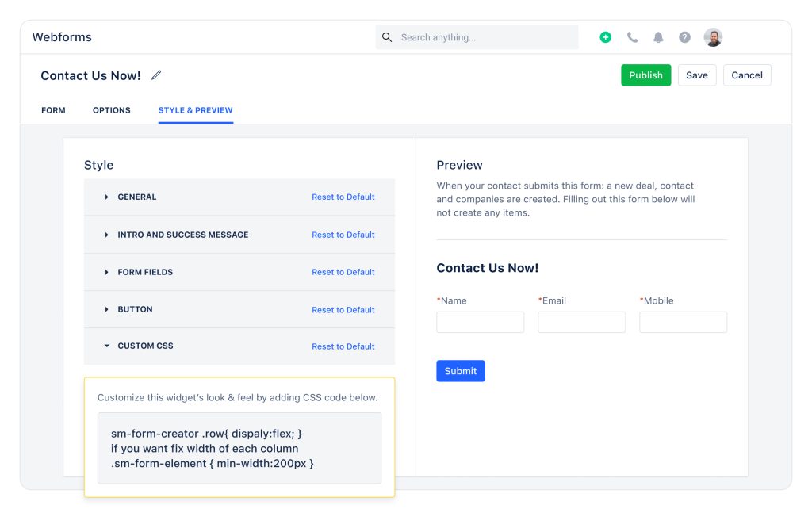812x528 pixels.
Task: Reset the BUTTON styles to default
Action: point(343,309)
